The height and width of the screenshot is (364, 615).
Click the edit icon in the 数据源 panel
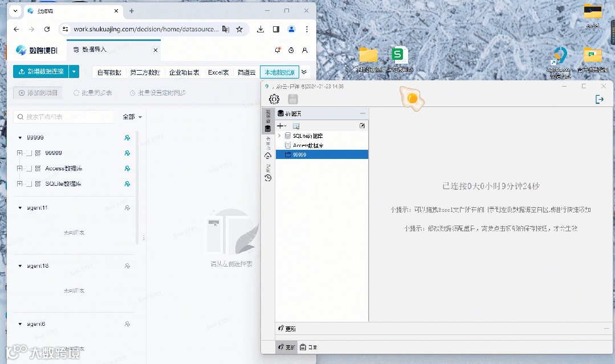[363, 125]
